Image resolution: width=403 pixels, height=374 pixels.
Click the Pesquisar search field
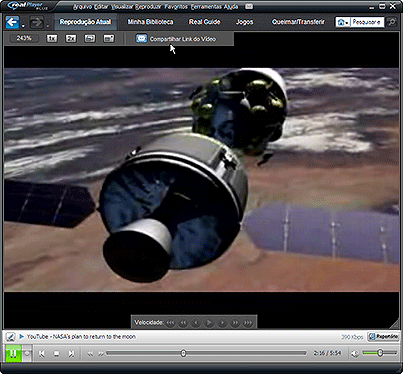367,22
